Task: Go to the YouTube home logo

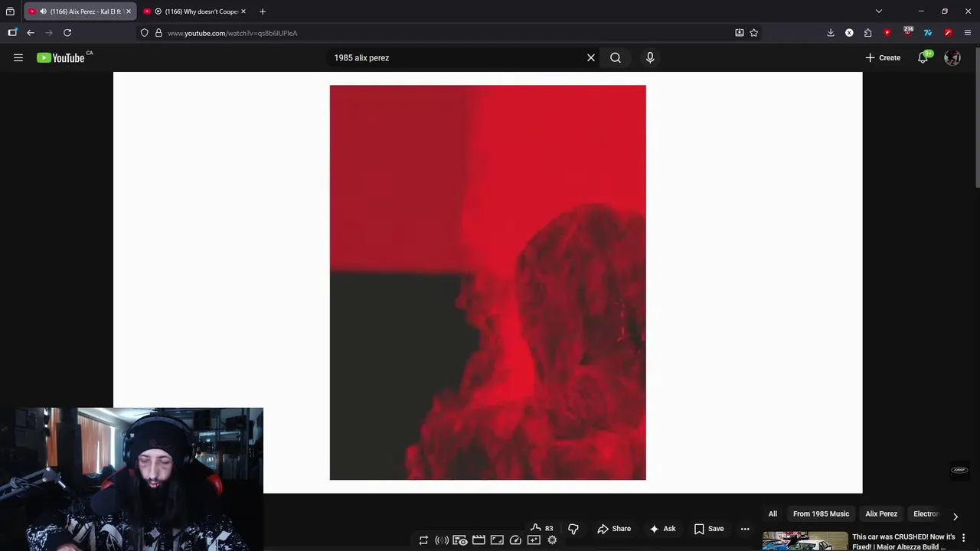Action: 61,57
